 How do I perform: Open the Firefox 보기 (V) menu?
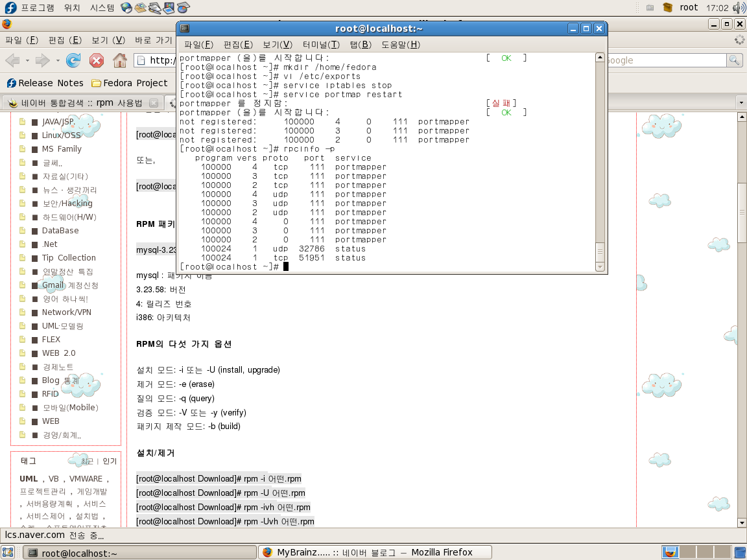[x=108, y=40]
